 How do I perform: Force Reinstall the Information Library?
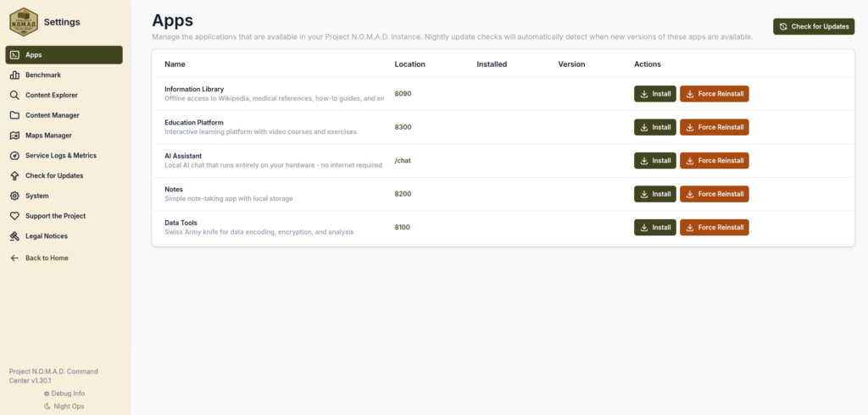pos(714,94)
